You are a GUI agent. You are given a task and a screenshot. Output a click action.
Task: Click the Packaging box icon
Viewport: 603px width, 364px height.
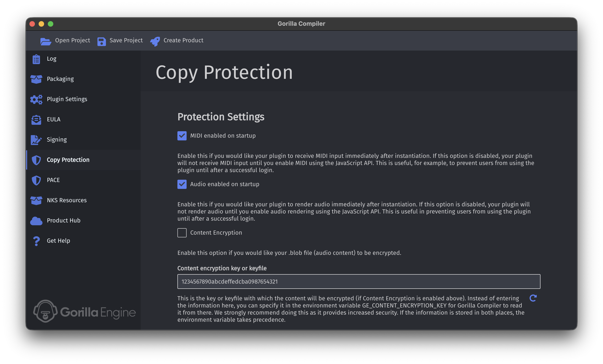pyautogui.click(x=36, y=79)
